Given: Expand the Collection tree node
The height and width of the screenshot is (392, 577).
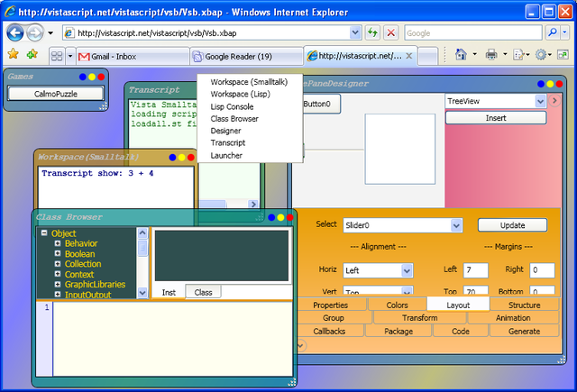Looking at the screenshot, I should (58, 264).
